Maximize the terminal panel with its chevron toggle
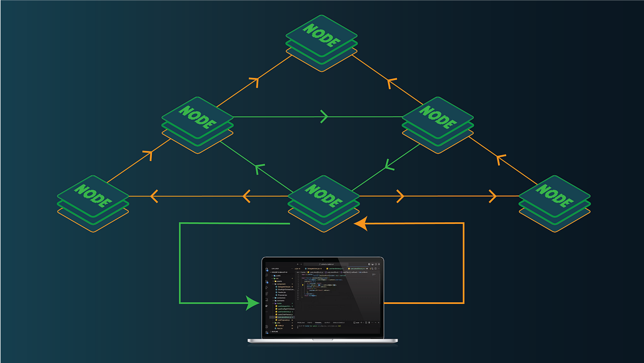This screenshot has width=644, height=363. click(x=376, y=323)
